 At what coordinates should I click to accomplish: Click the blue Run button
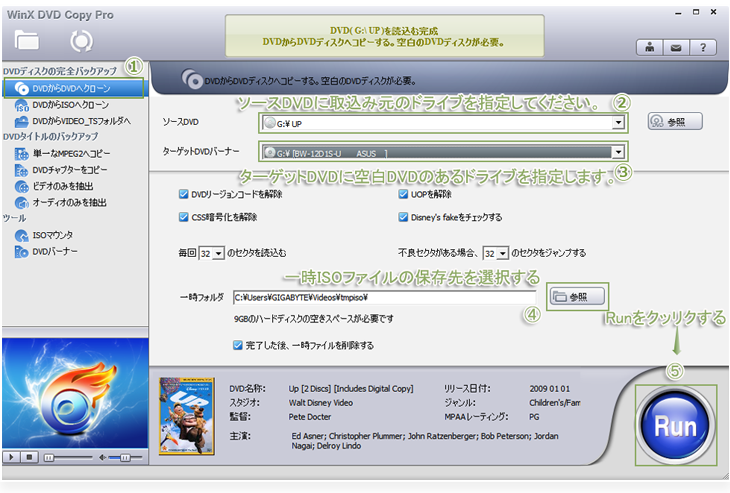point(675,425)
